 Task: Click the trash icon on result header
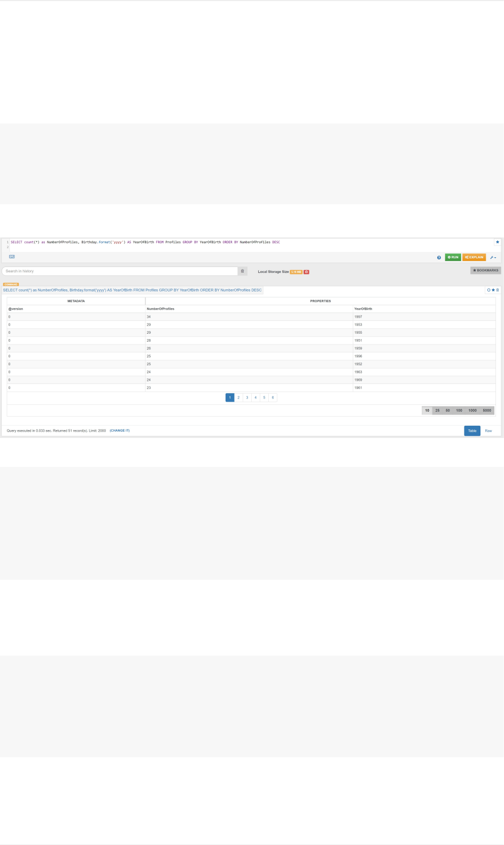[498, 290]
